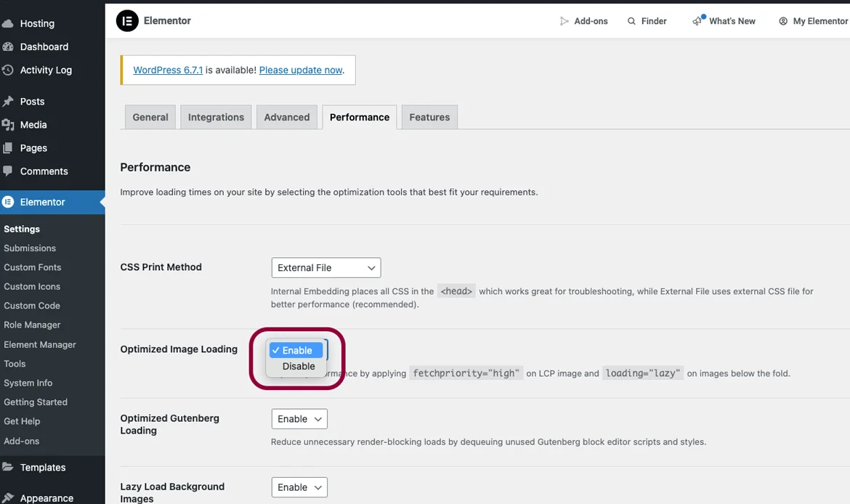Open Custom Code submenu item
Viewport: 850px width, 504px height.
[32, 306]
